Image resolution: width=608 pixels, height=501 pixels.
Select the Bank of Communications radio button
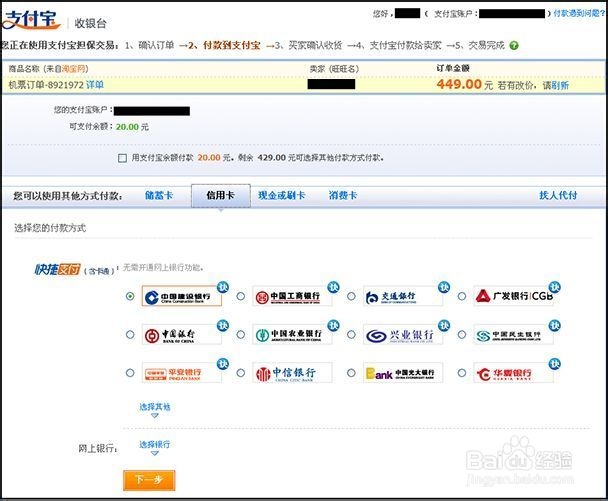click(x=351, y=296)
